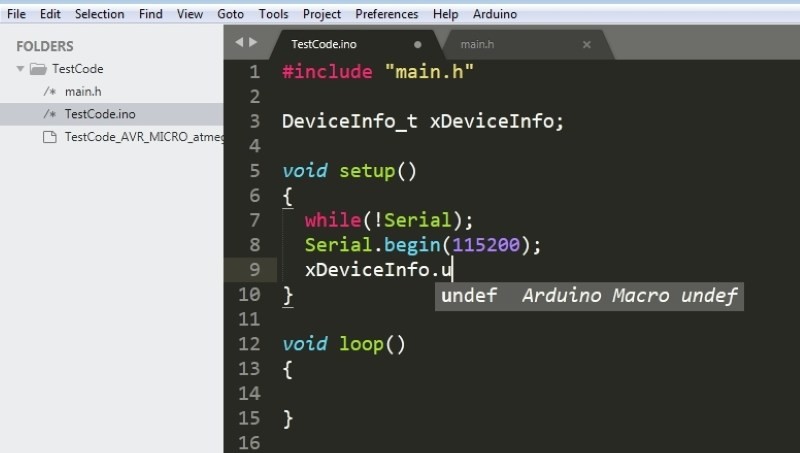Viewport: 800px width, 453px height.
Task: Click line number 12 in the gutter
Action: (x=249, y=344)
